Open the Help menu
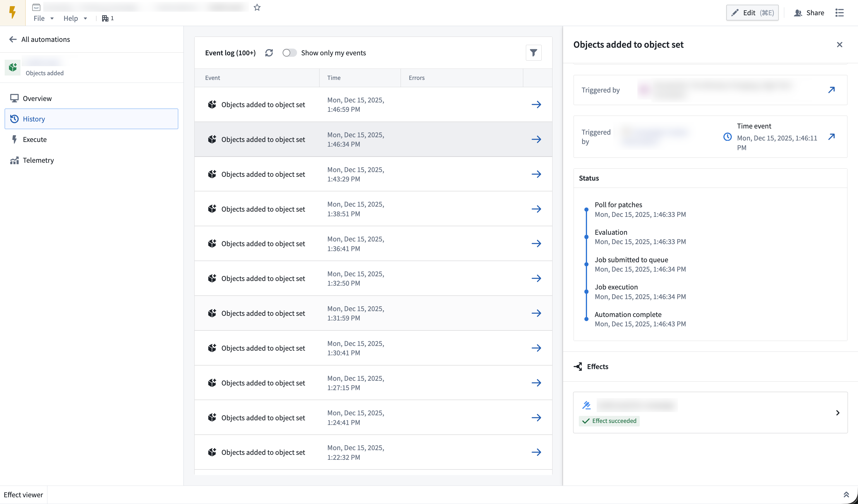 [x=75, y=18]
